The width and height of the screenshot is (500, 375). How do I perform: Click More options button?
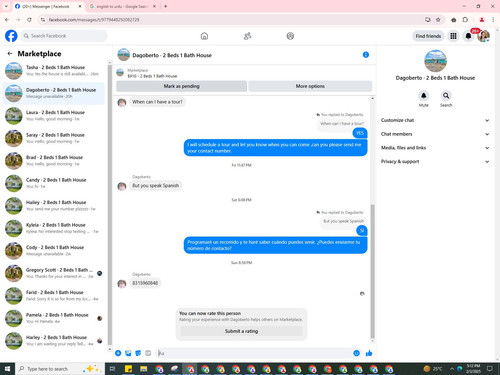(310, 86)
